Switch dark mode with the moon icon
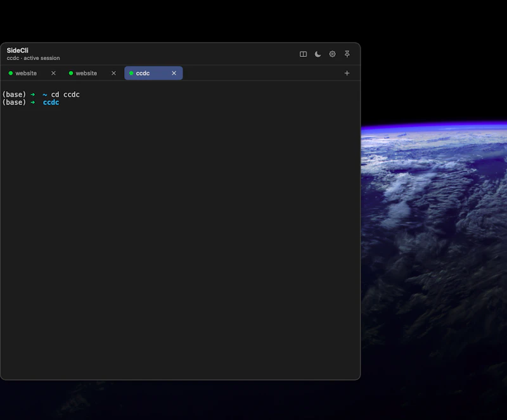Screen dimensions: 507x420 318,54
